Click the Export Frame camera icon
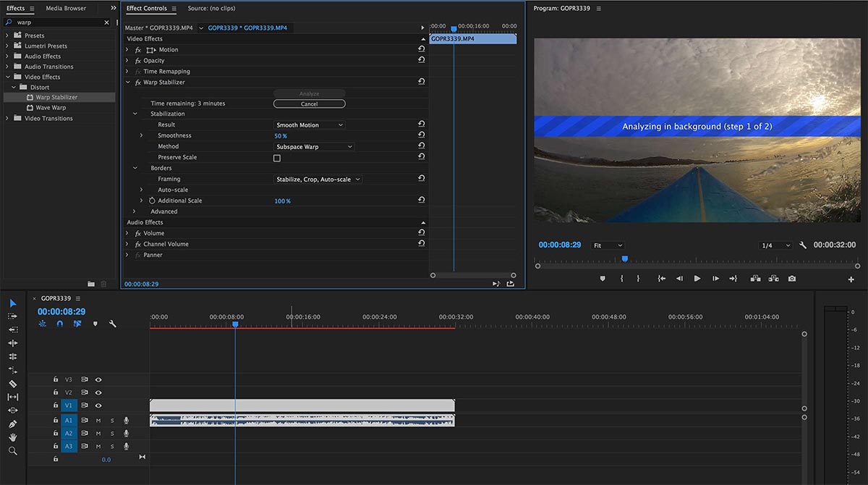868x485 pixels. pos(792,279)
